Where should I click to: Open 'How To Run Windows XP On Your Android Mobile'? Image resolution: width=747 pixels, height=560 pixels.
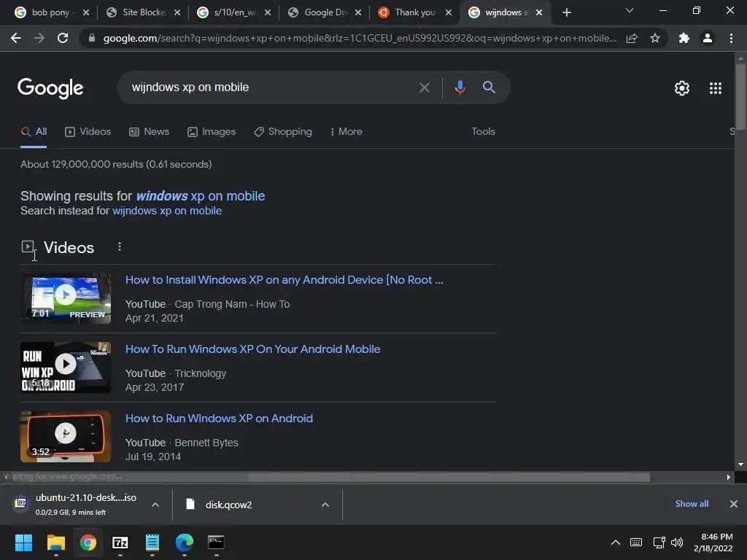coord(252,349)
